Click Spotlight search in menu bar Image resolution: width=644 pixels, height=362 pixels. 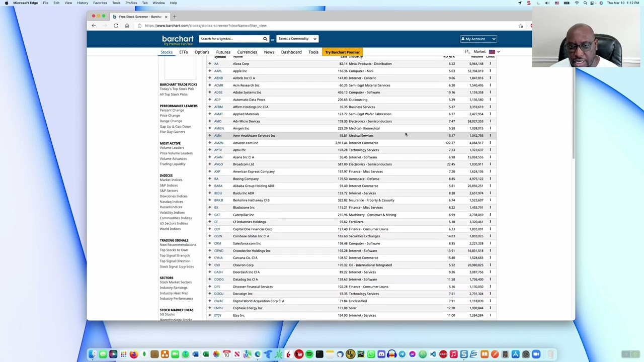coord(585,3)
